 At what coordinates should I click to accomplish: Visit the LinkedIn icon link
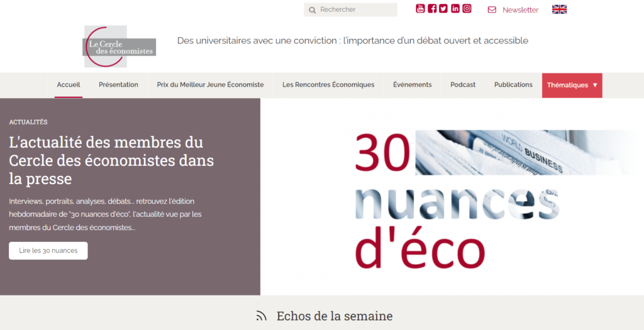coord(455,9)
